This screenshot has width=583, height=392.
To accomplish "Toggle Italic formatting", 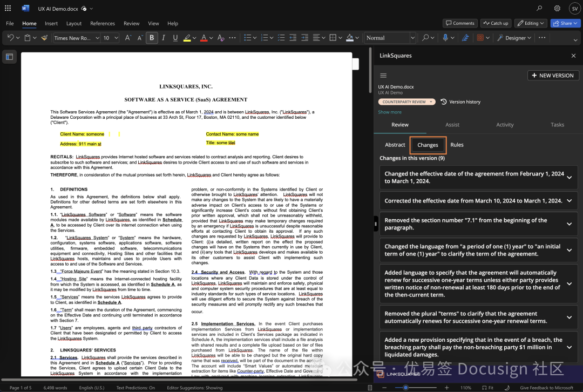I will [x=163, y=38].
